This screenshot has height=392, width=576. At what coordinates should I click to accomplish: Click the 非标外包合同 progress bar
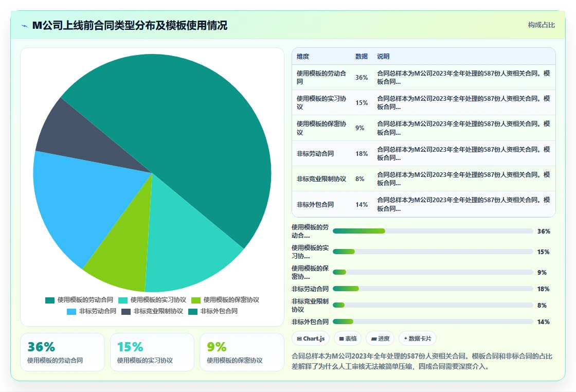(x=433, y=322)
